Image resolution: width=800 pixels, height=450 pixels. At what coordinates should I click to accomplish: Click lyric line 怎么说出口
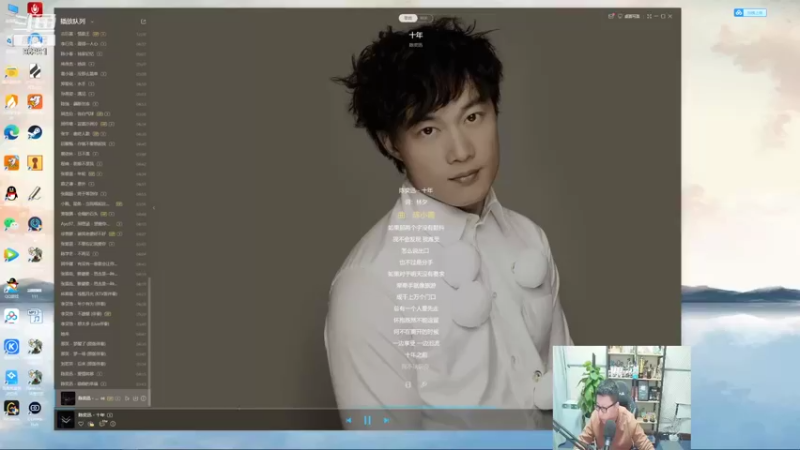(x=415, y=251)
